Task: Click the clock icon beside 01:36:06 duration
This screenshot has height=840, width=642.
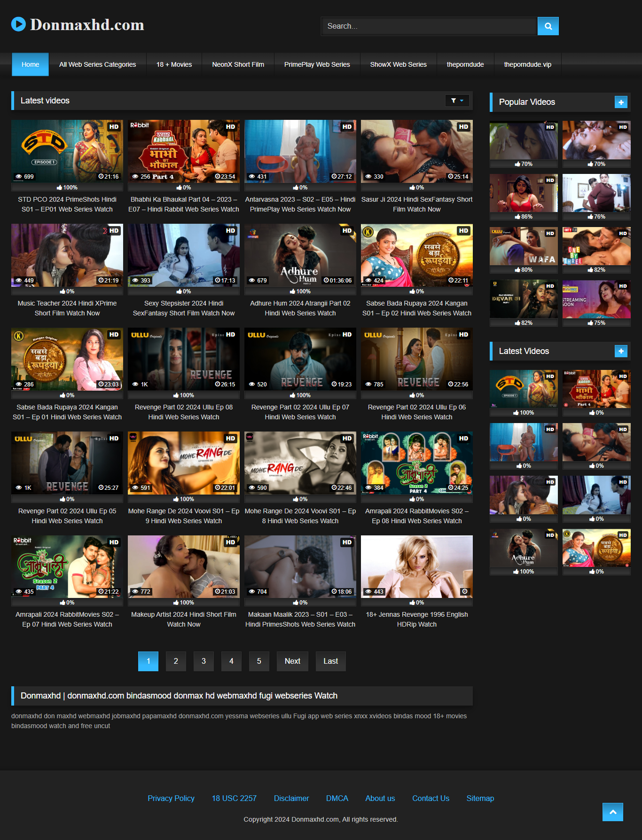Action: click(326, 280)
